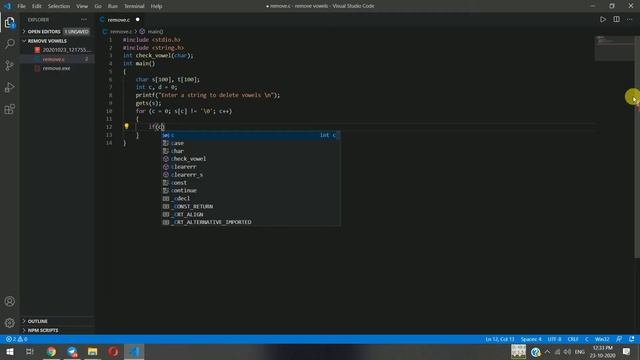Click the VS Code taskbar icon
The width and height of the screenshot is (640, 360).
[x=134, y=352]
